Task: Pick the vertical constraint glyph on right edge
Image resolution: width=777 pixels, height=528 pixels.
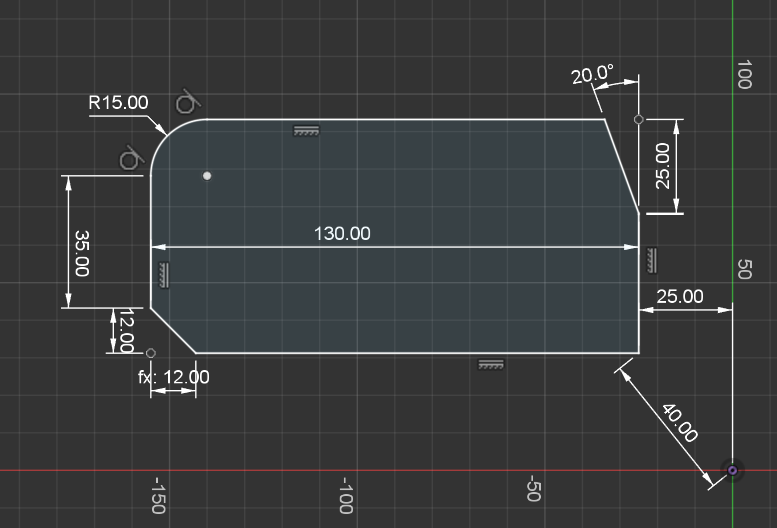Action: tap(652, 258)
